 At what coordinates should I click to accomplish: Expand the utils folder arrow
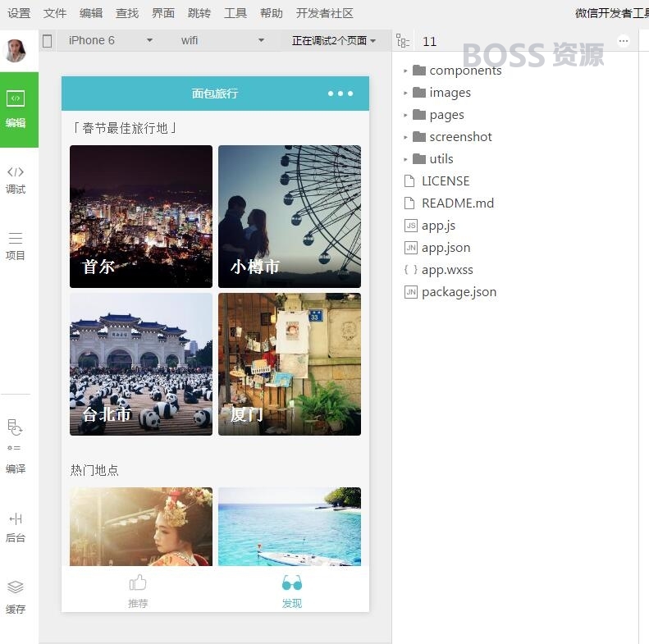(405, 159)
